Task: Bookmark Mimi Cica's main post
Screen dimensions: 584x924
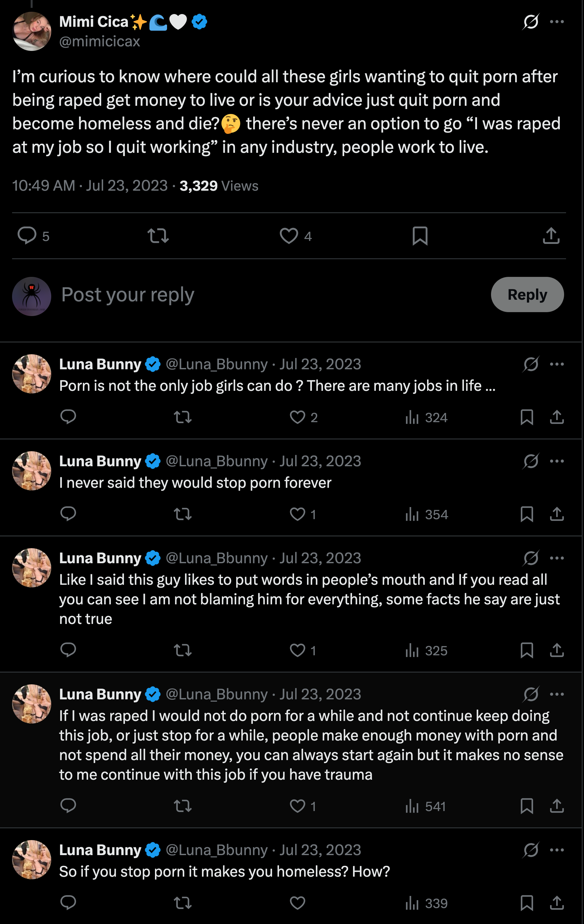Action: pos(420,236)
